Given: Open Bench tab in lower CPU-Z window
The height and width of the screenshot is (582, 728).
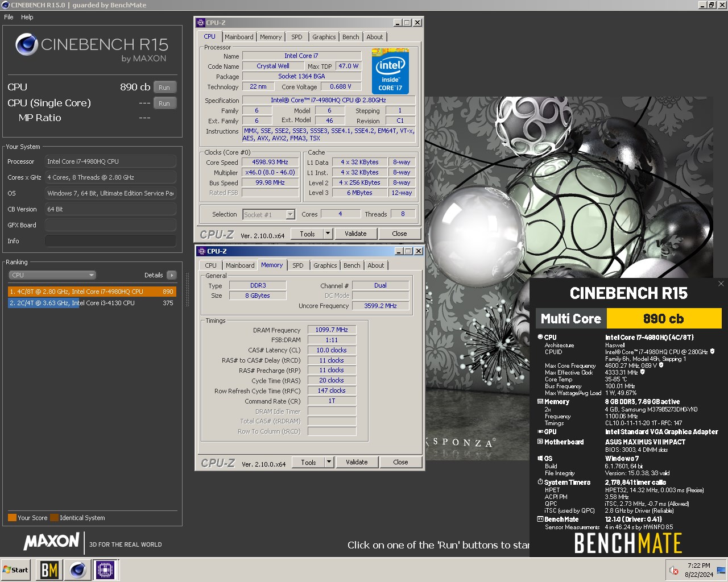Looking at the screenshot, I should 352,265.
